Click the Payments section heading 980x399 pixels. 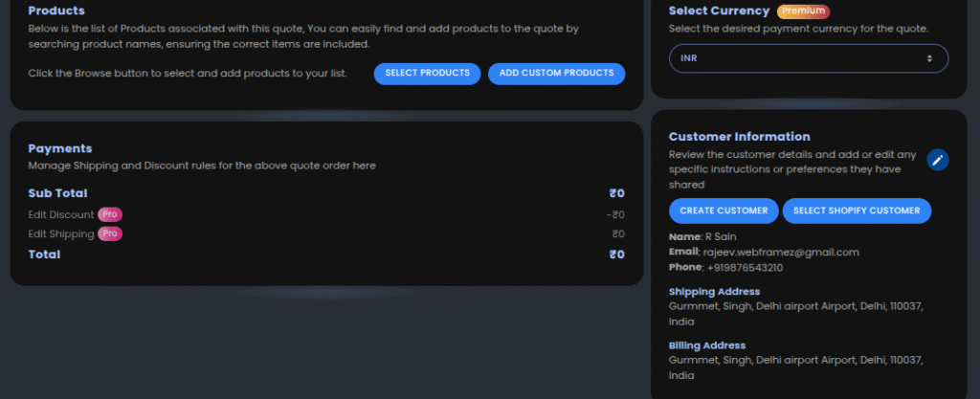(x=60, y=148)
